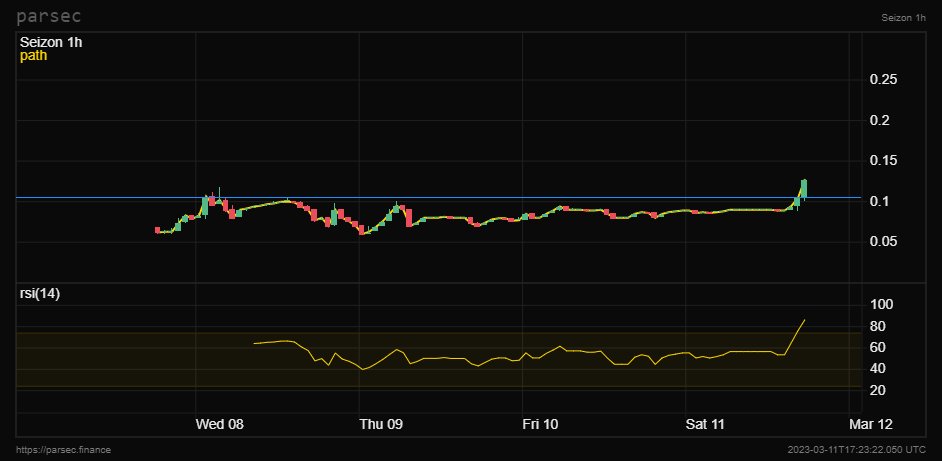This screenshot has width=942, height=461.
Task: Click the UTC timestamp in footer
Action: (857, 450)
